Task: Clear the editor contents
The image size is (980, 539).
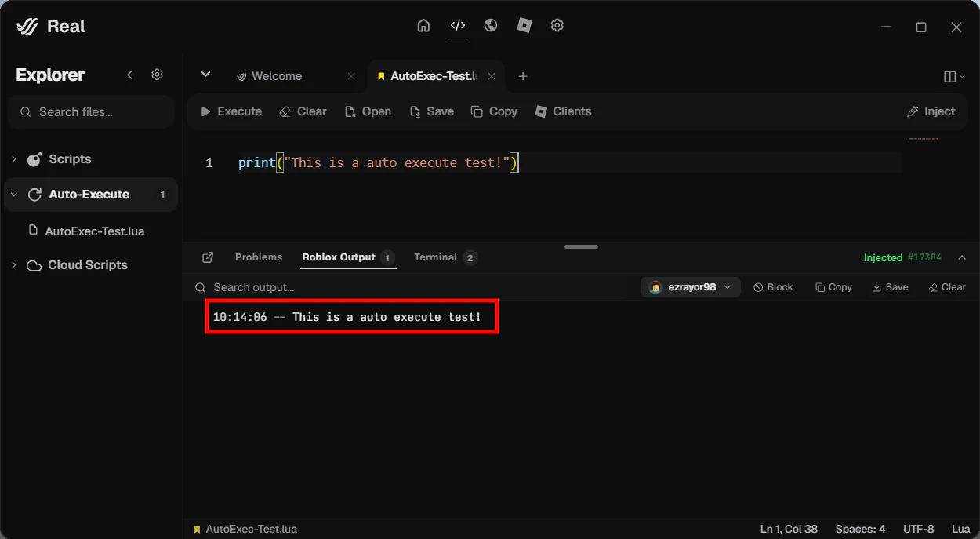Action: pyautogui.click(x=303, y=111)
